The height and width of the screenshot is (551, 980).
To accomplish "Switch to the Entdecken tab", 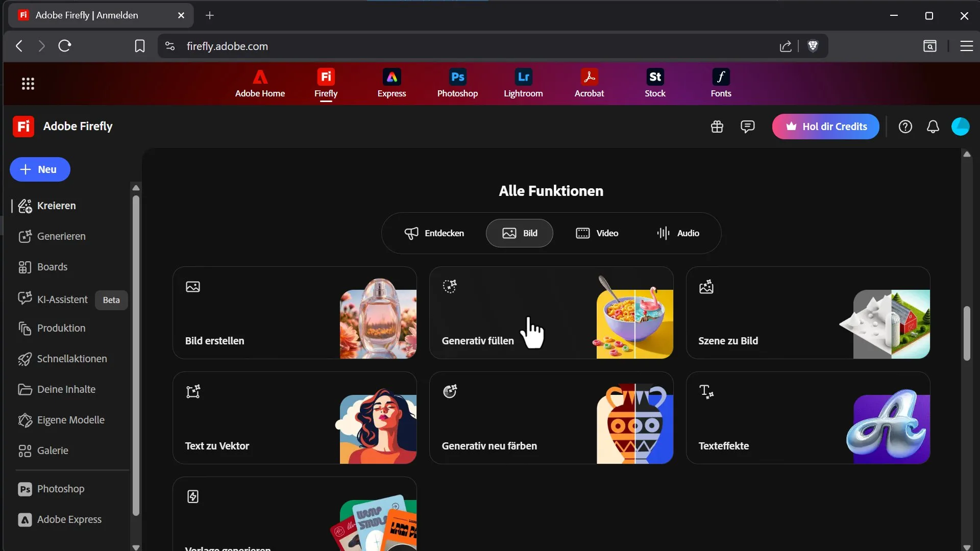I will pos(434,233).
